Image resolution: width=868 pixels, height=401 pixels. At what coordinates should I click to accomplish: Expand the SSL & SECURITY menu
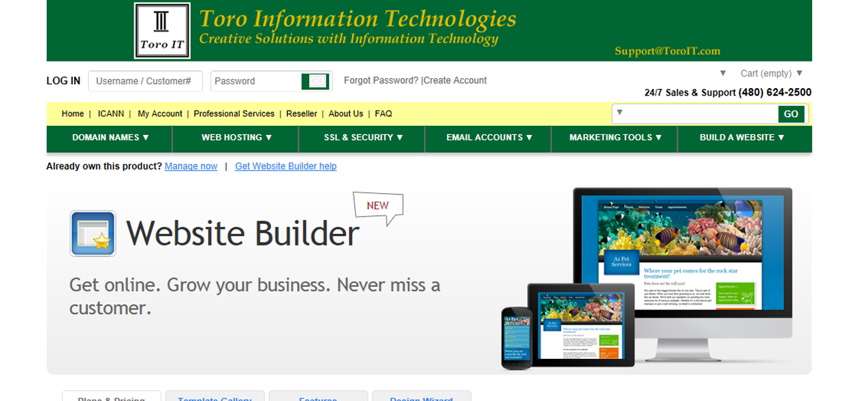tap(363, 138)
